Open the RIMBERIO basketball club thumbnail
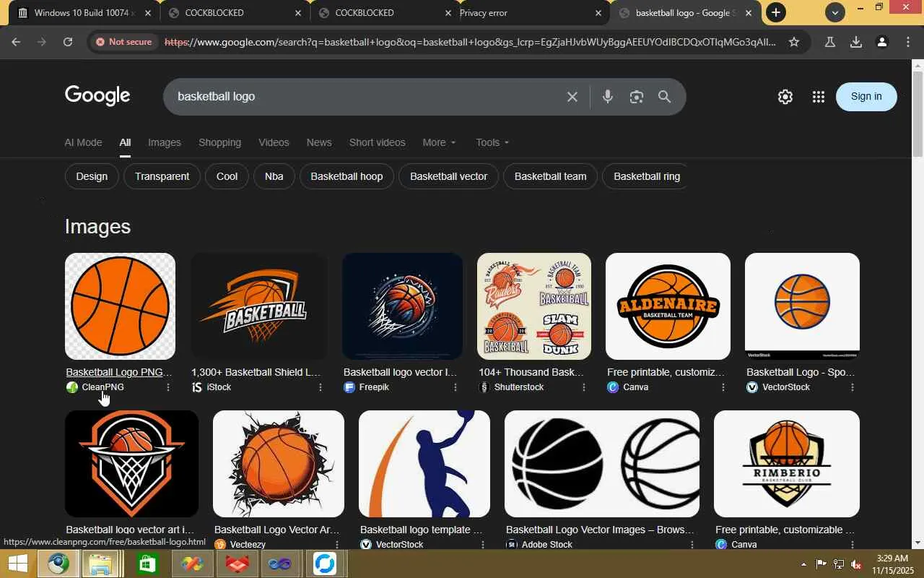 [787, 464]
